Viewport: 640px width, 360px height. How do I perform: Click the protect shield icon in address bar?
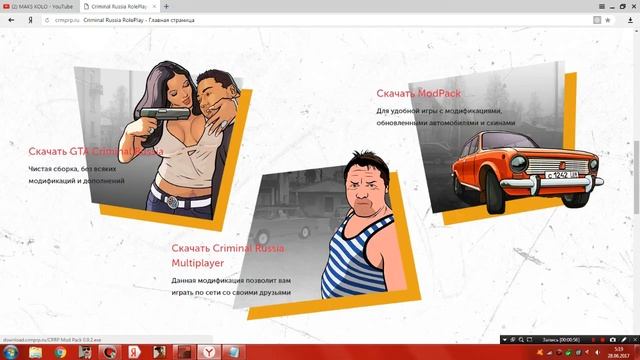[597, 20]
